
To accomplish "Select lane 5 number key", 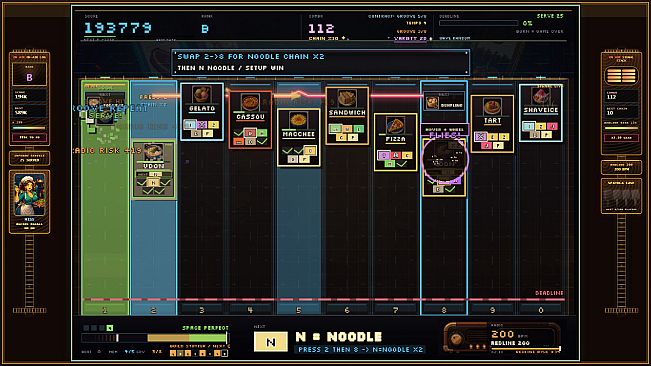I will coord(298,310).
